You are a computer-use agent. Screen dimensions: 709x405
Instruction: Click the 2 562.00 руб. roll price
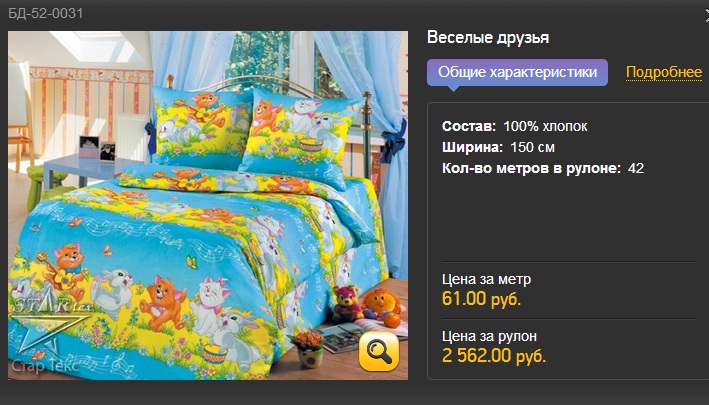[494, 356]
